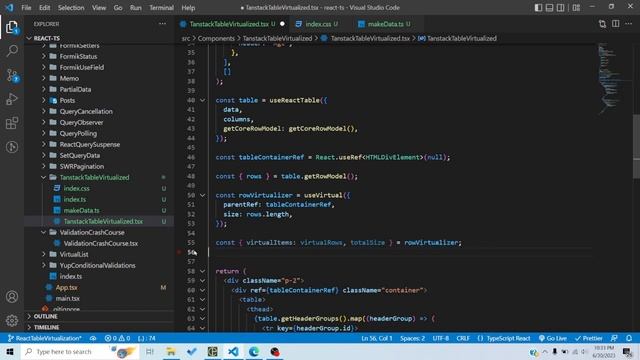This screenshot has height=360, width=640.
Task: Expand the FormikStatus folder
Action: pyautogui.click(x=78, y=56)
